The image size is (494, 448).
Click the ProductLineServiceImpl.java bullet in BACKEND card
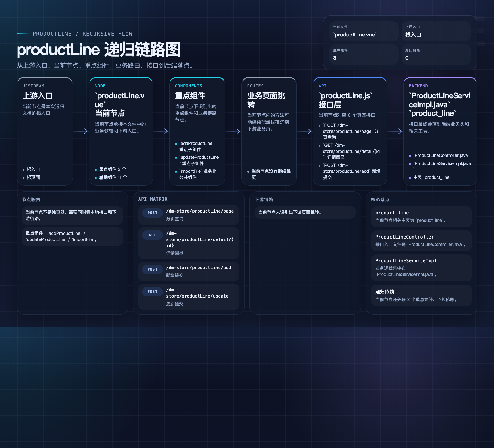[440, 166]
